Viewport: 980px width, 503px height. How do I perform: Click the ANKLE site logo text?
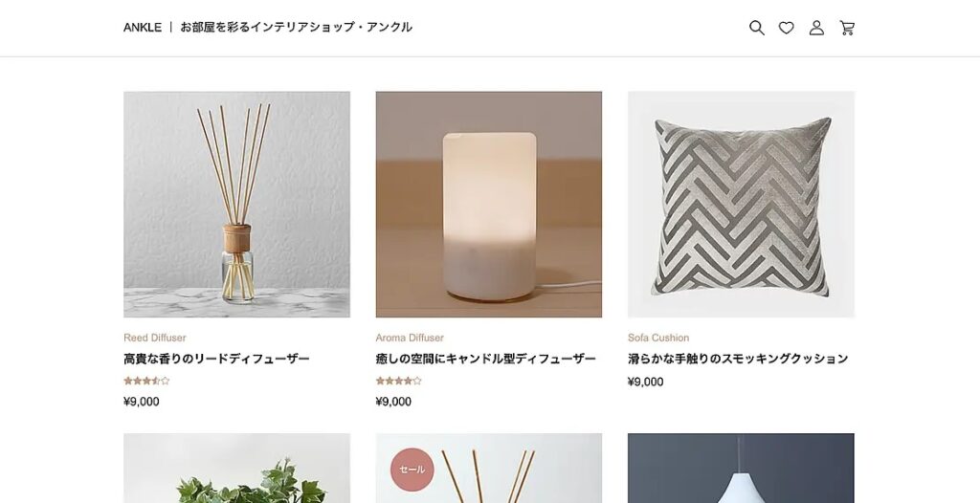[143, 28]
